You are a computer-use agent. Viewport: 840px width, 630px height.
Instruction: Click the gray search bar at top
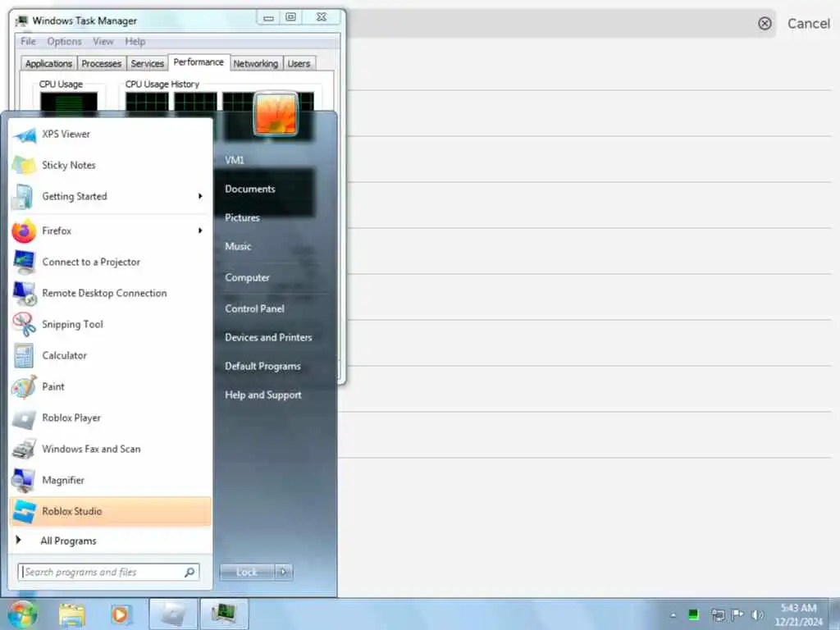coord(561,24)
